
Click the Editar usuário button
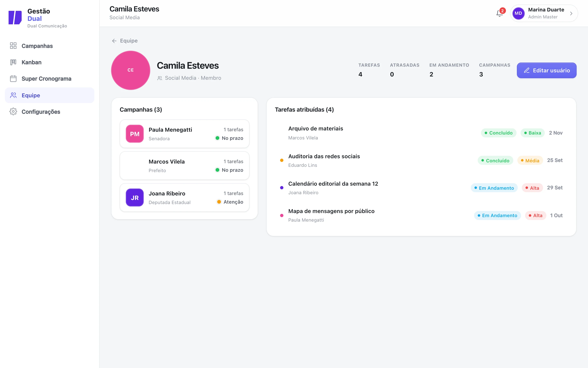click(546, 70)
